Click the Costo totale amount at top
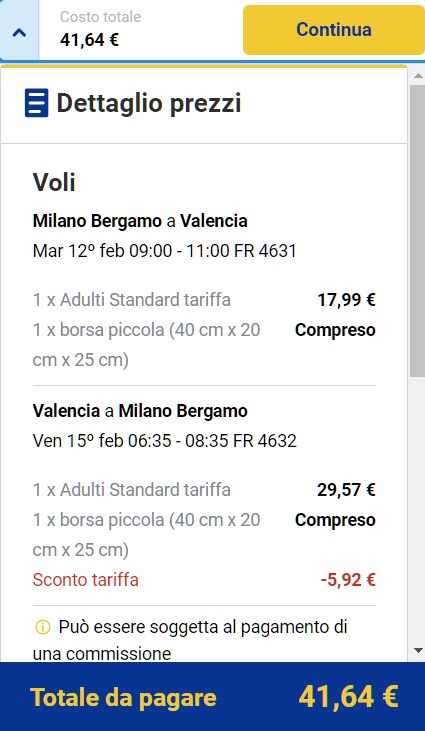Viewport: 425px width, 731px height. click(x=89, y=40)
